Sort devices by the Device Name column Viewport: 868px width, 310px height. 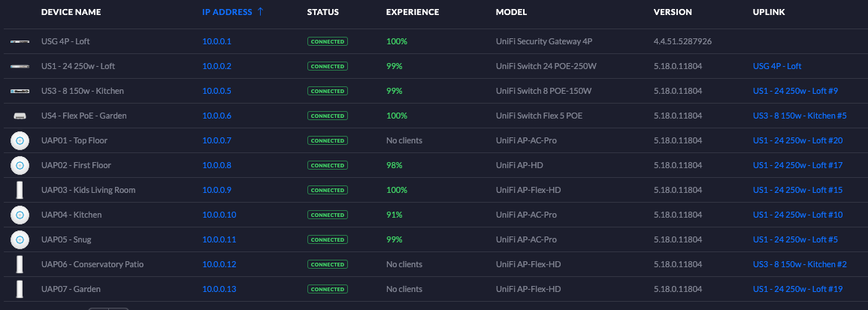(x=71, y=12)
